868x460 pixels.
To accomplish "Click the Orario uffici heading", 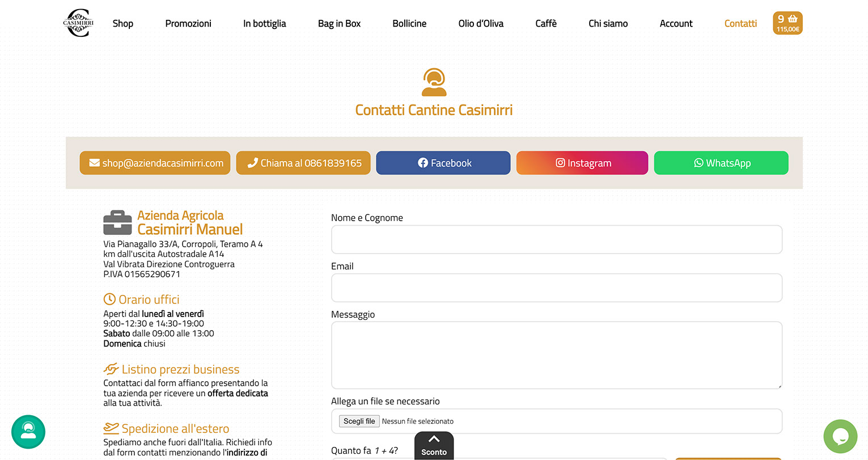I will pos(149,299).
